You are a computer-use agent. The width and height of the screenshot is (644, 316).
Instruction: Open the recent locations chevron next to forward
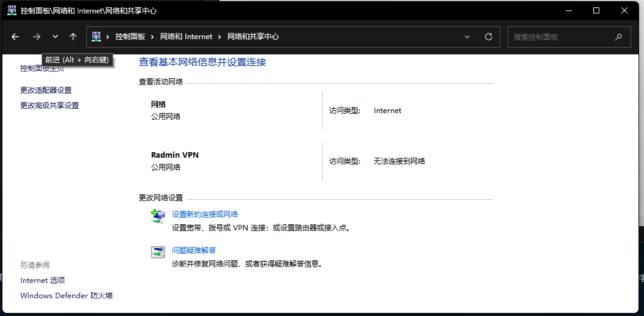click(55, 37)
